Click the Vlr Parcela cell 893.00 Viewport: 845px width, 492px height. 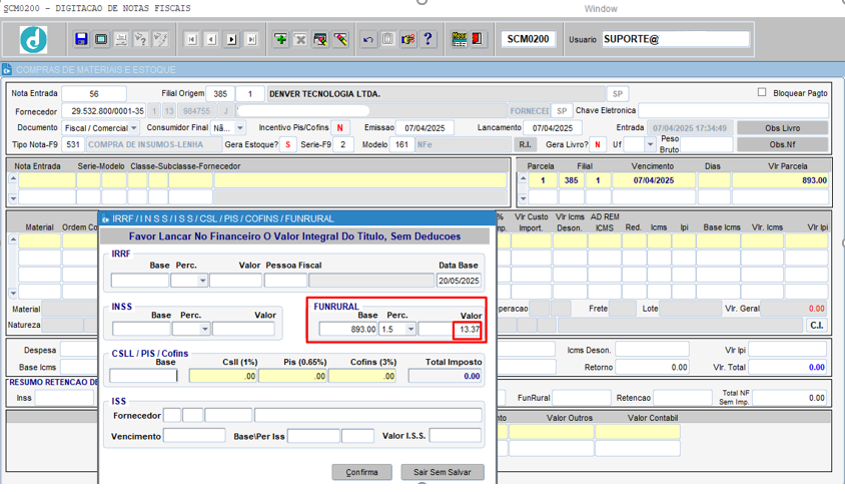(x=781, y=181)
